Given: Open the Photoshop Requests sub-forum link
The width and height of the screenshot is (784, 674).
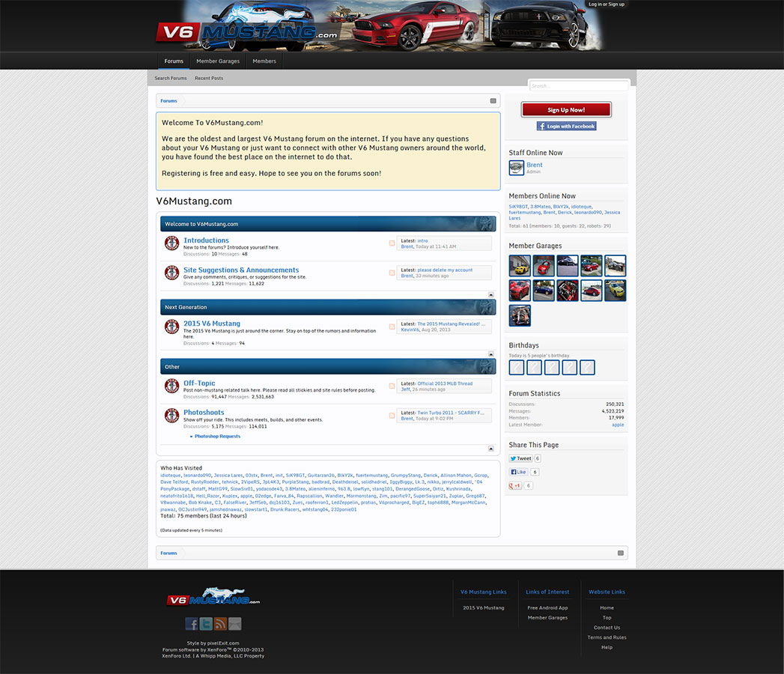Looking at the screenshot, I should pyautogui.click(x=217, y=437).
